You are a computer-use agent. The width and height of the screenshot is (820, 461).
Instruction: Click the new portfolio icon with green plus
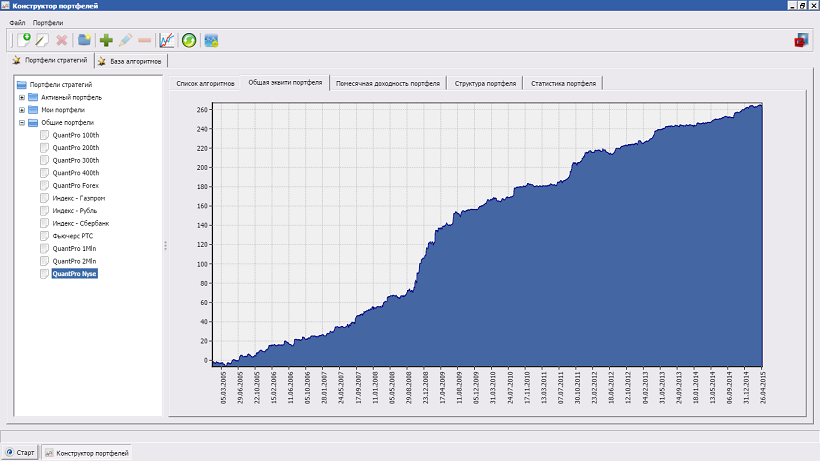point(24,40)
